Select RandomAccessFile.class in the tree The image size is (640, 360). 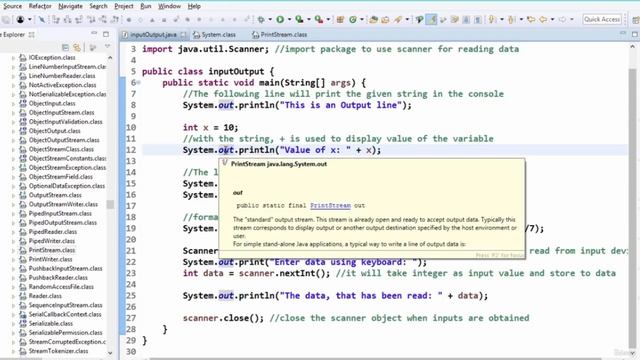61,287
